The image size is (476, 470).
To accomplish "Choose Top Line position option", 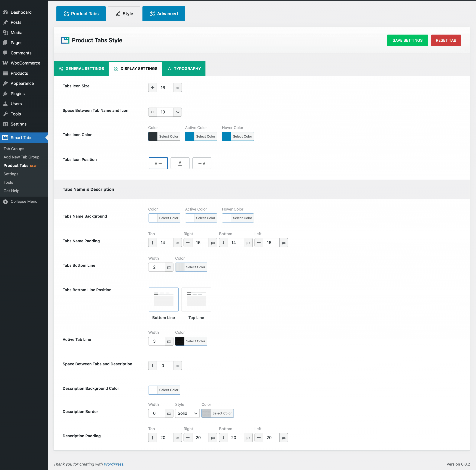I will coord(196,299).
